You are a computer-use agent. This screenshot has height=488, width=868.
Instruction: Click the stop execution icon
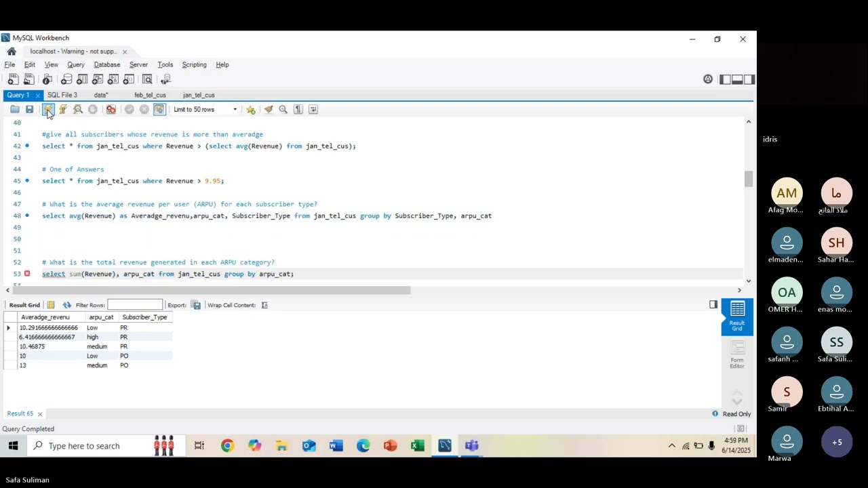(93, 109)
